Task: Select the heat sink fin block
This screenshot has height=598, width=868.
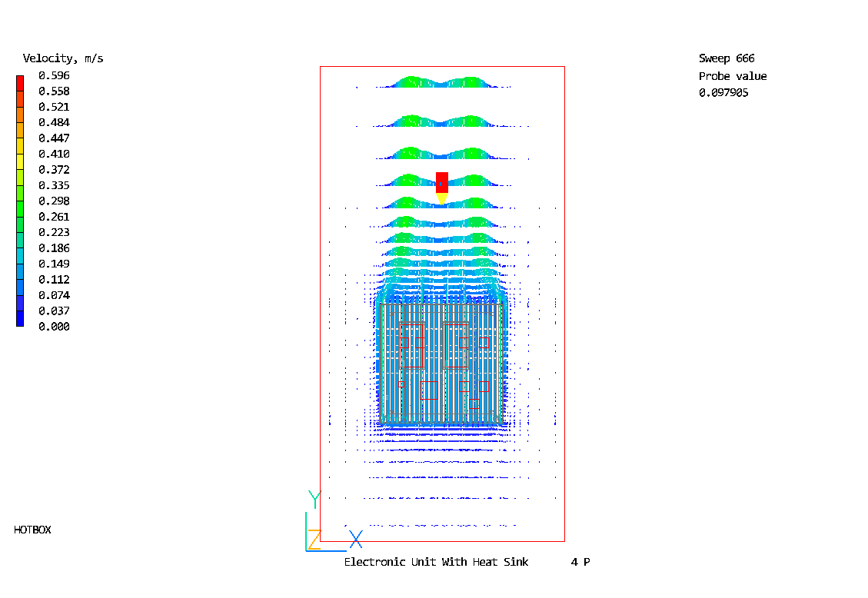Action: pyautogui.click(x=441, y=364)
